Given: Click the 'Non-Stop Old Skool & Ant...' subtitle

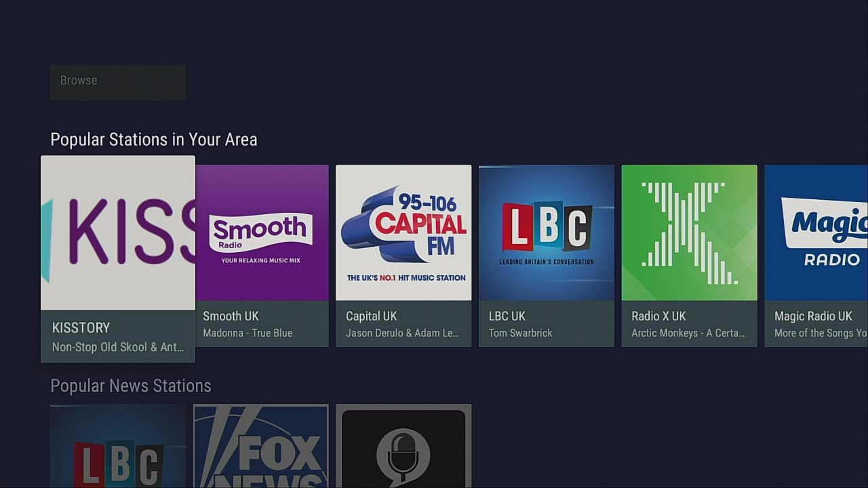Looking at the screenshot, I should click(x=118, y=347).
